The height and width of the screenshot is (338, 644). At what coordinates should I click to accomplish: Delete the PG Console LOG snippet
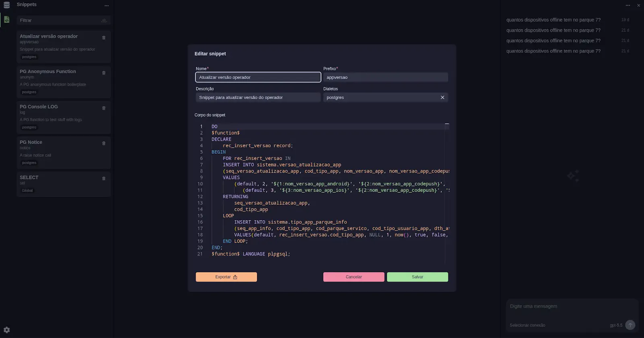point(104,108)
